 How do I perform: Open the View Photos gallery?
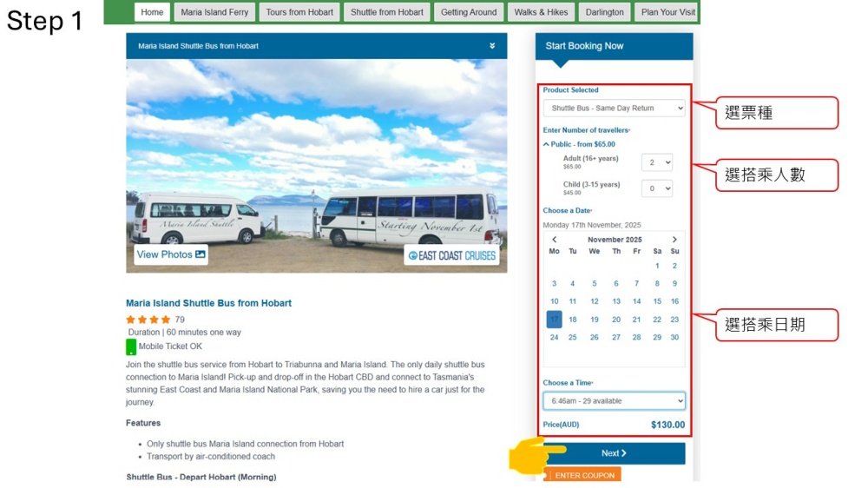171,254
